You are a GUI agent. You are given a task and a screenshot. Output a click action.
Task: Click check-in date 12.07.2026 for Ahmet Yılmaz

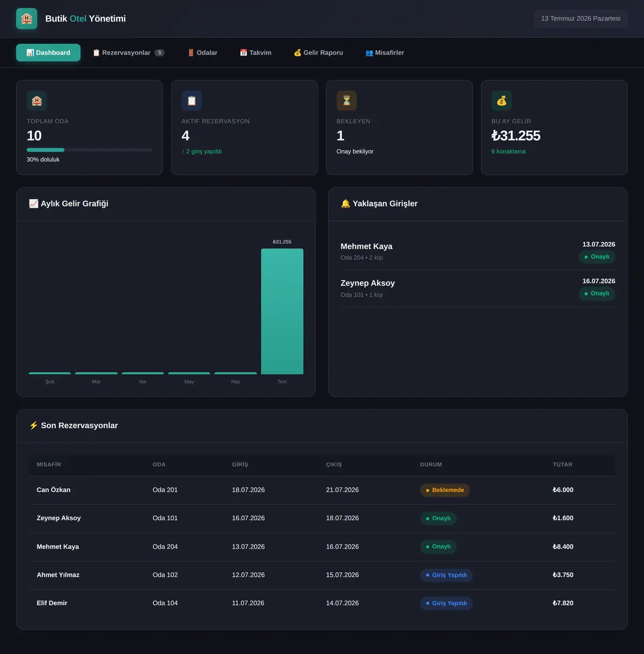(x=248, y=575)
